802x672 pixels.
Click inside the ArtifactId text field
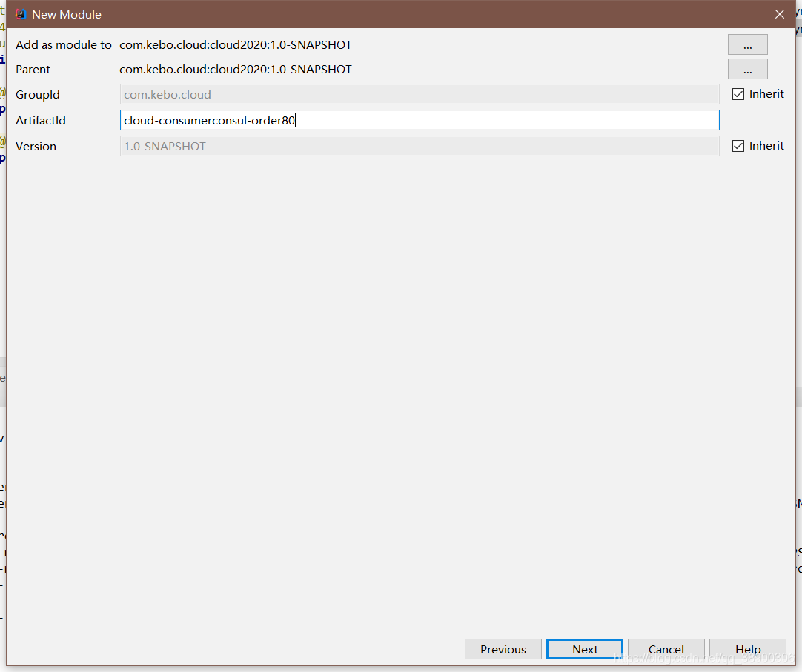(419, 120)
